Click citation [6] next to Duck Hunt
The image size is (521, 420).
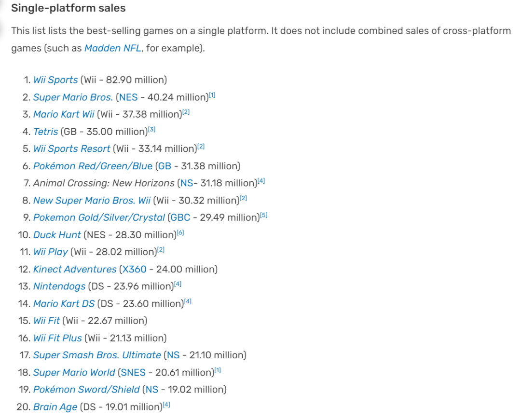tap(180, 233)
